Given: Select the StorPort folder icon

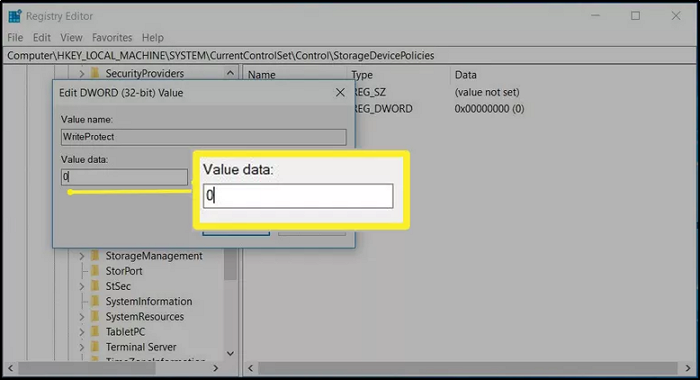Looking at the screenshot, I should (95, 271).
